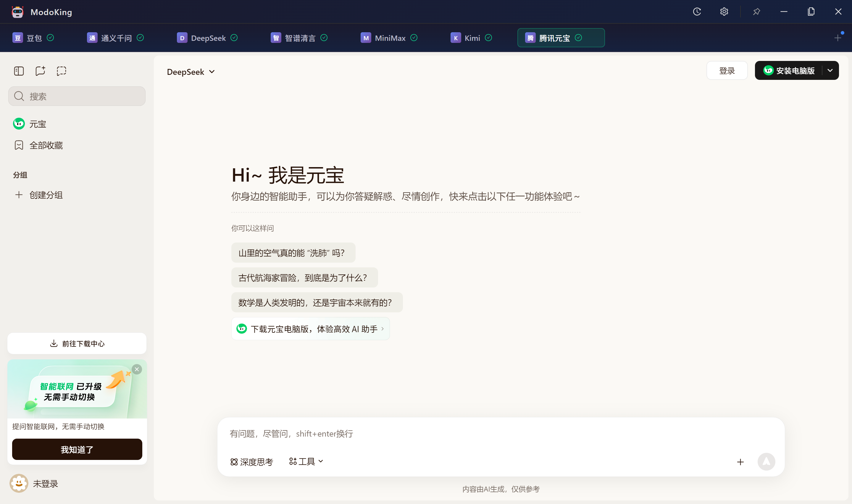Click the 智能联网已升级 promo image
Screen dimensions: 852x504
pyautogui.click(x=77, y=389)
